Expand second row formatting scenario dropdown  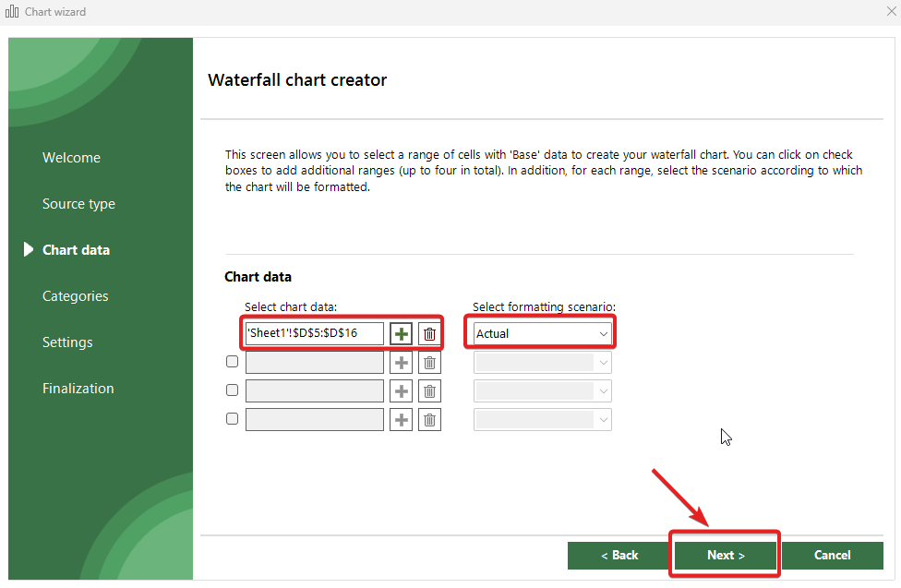542,363
